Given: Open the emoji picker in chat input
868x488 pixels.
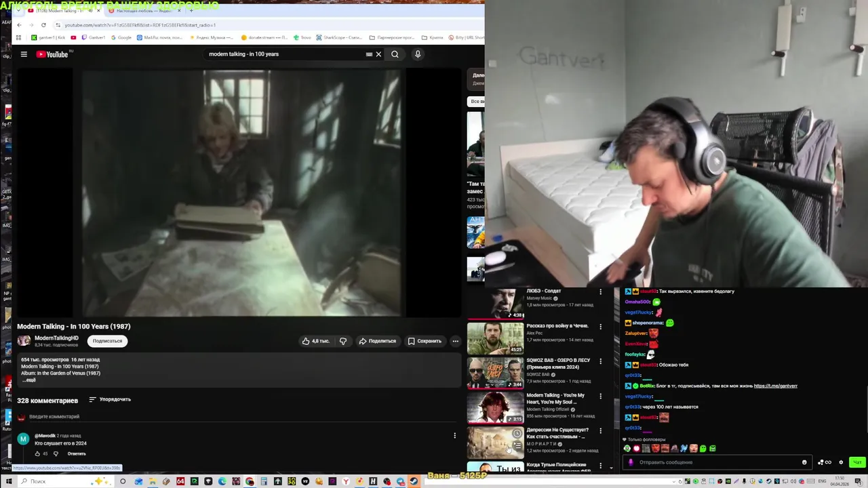Looking at the screenshot, I should click(804, 462).
